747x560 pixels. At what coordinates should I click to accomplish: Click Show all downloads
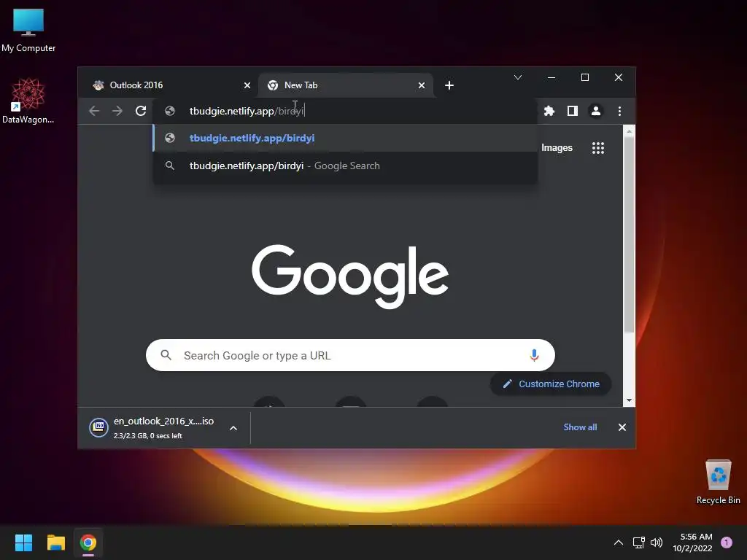point(580,427)
